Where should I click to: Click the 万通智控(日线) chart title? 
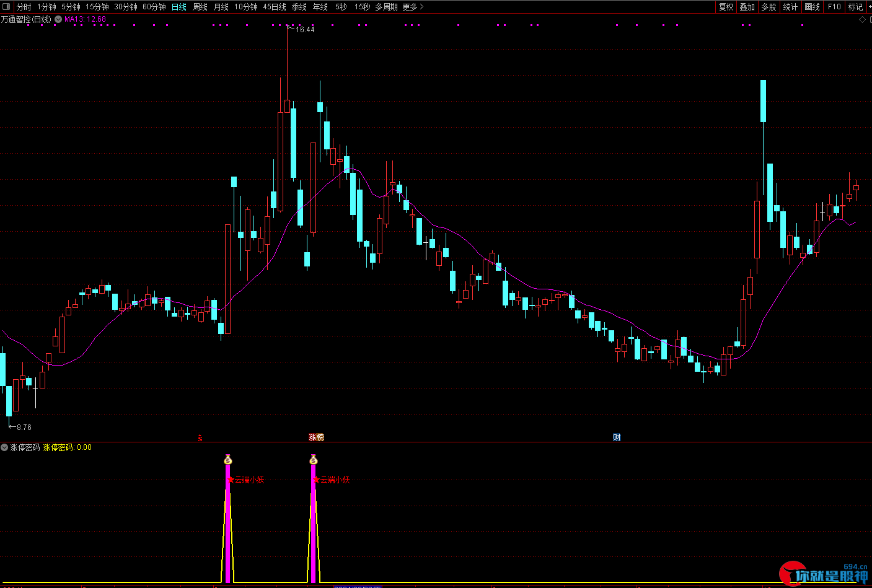tap(26, 19)
